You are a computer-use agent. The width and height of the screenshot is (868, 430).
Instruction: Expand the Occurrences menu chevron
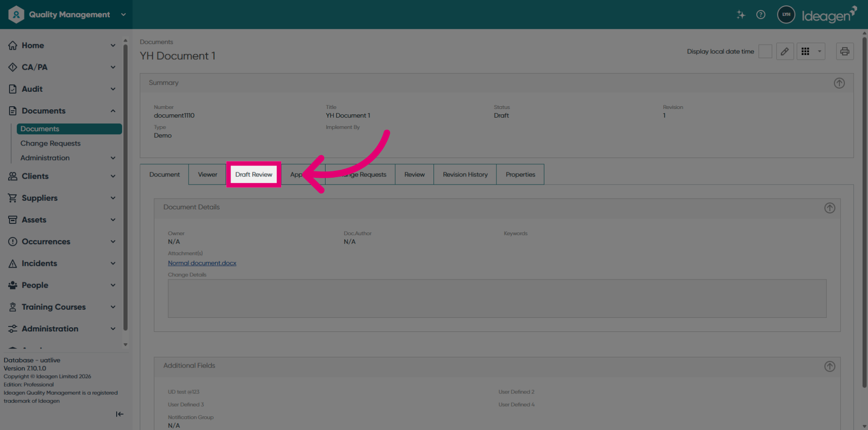113,241
